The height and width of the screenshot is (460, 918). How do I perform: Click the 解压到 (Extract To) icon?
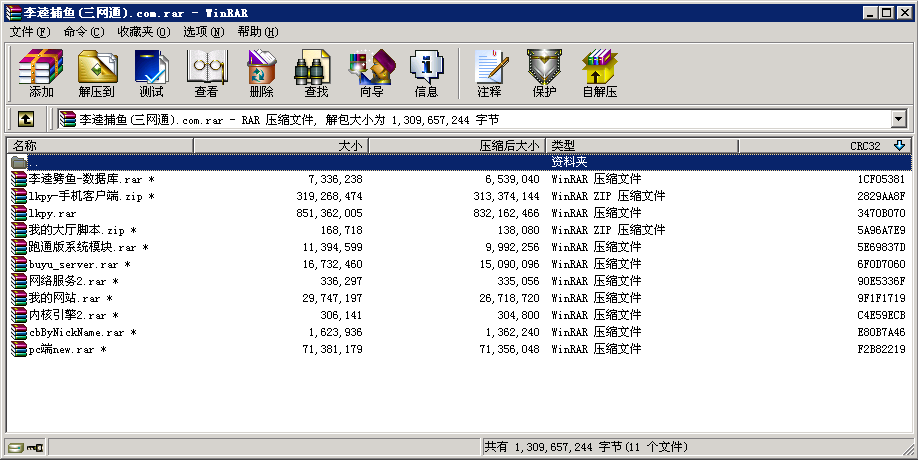(x=97, y=74)
